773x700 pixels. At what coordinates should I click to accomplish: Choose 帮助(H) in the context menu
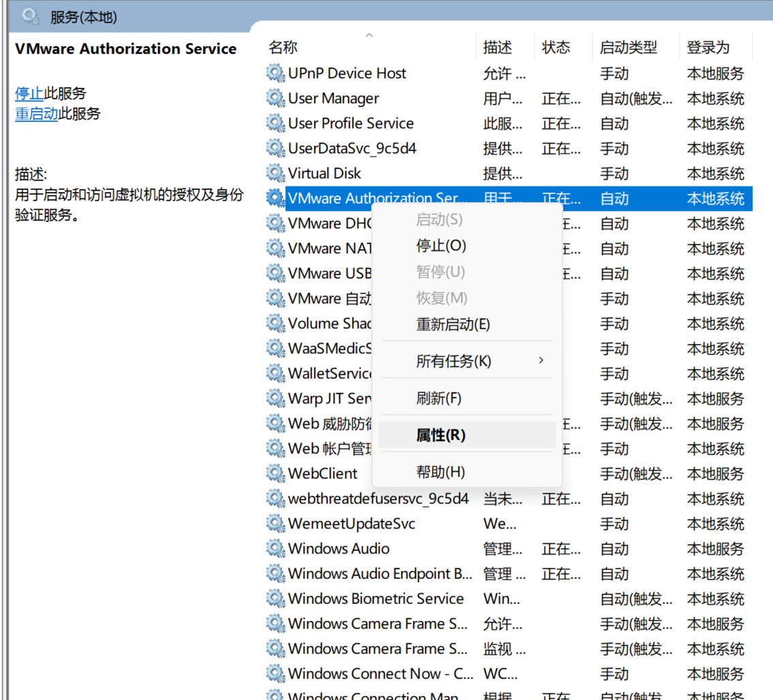point(467,473)
